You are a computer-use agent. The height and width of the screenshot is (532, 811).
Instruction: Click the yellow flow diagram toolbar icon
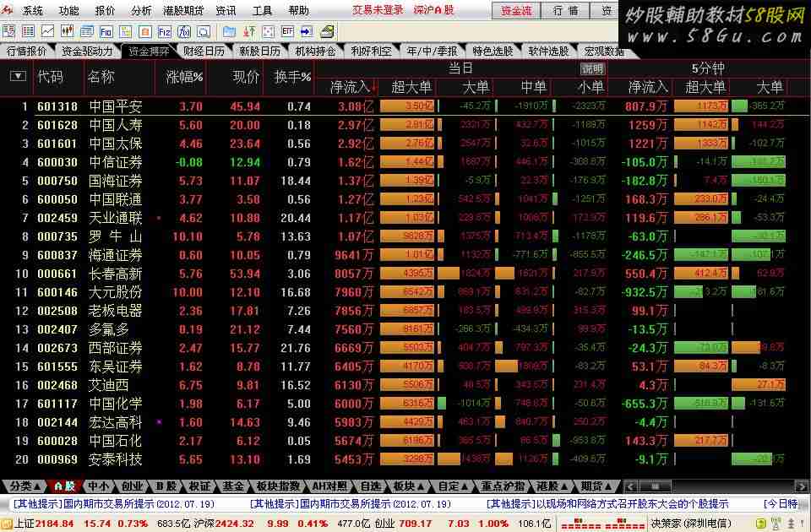click(126, 32)
